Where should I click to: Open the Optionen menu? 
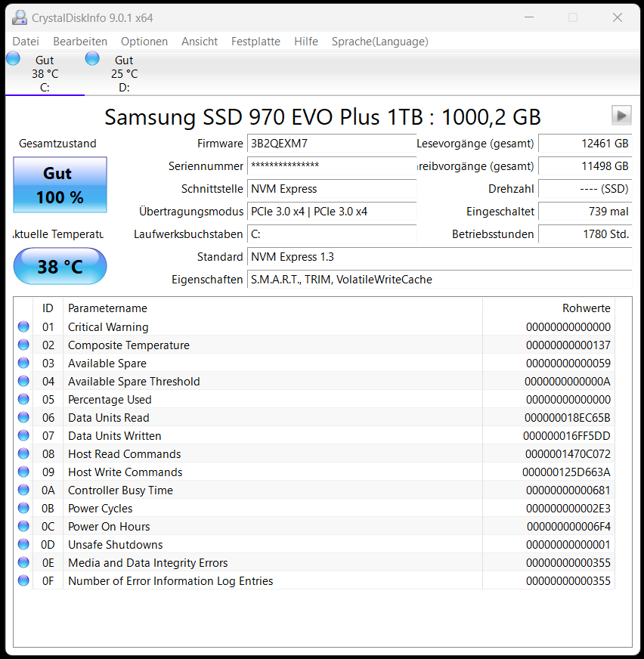click(144, 41)
